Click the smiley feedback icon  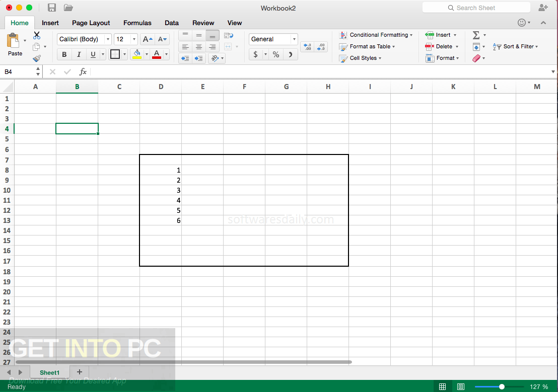click(x=522, y=23)
